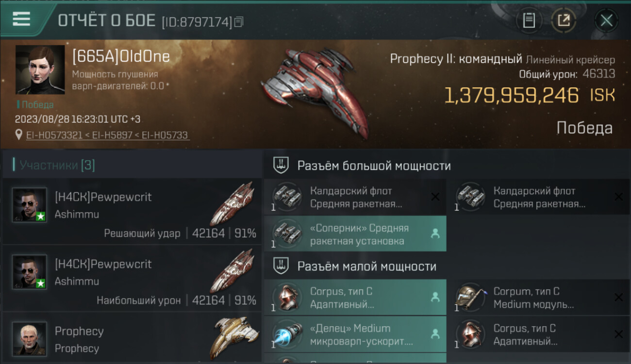This screenshot has width=631, height=364.
Task: Open the hamburger menu in the header
Action: tap(21, 19)
